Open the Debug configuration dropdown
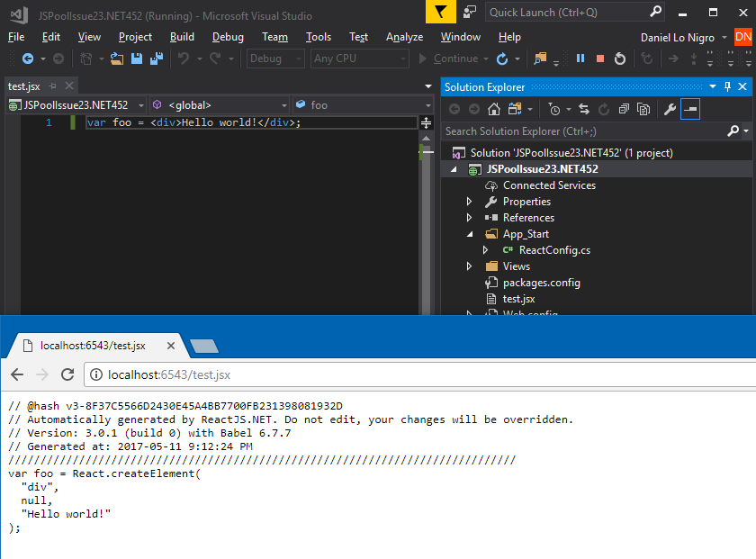The width and height of the screenshot is (756, 559). coord(275,59)
